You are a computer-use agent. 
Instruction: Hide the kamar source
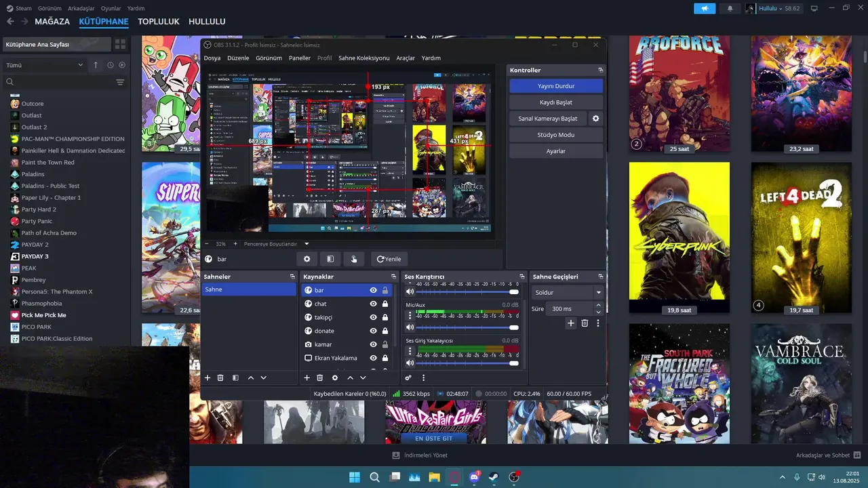pyautogui.click(x=373, y=344)
